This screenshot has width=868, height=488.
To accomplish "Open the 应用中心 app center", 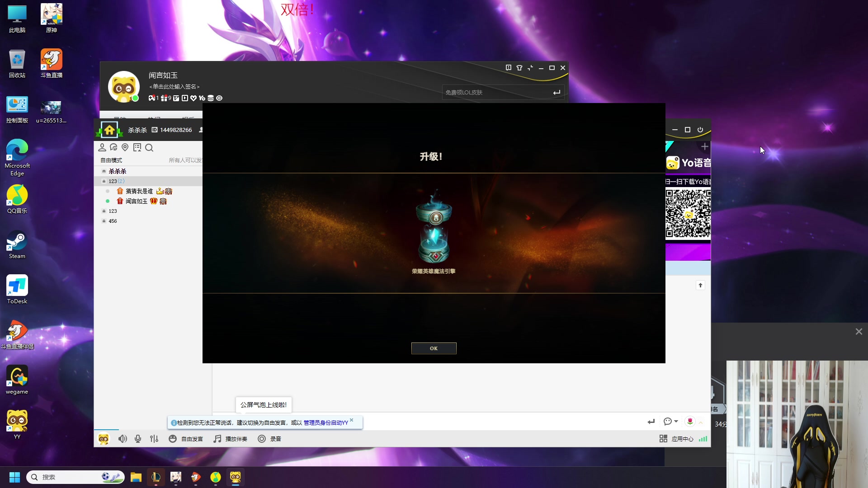I will [x=676, y=439].
